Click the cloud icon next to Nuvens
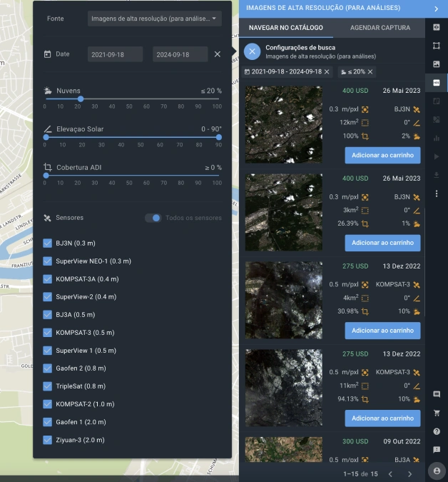Image resolution: width=448 pixels, height=482 pixels. pyautogui.click(x=48, y=91)
